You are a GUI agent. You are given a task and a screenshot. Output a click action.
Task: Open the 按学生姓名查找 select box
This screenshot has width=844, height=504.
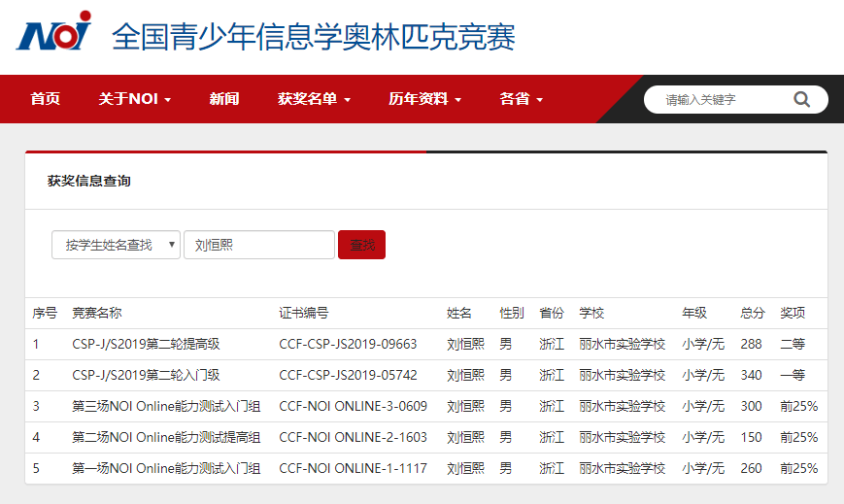click(x=116, y=245)
